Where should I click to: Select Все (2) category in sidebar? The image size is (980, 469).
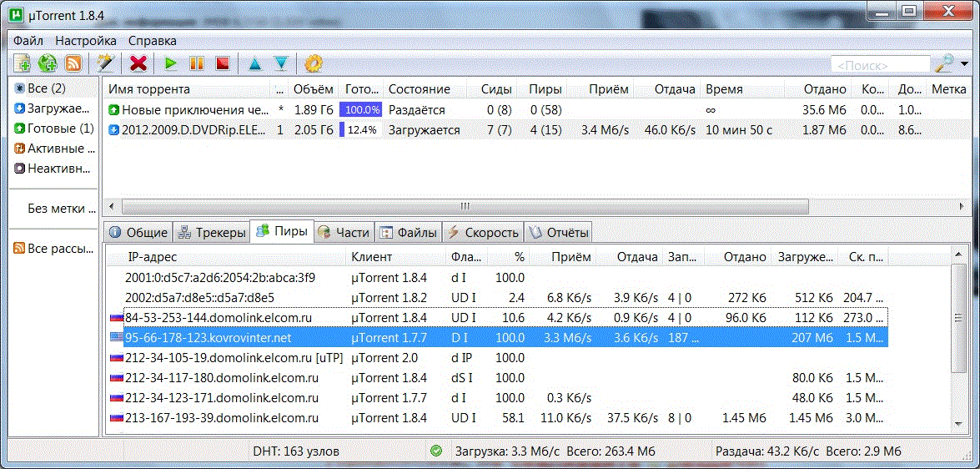(53, 88)
